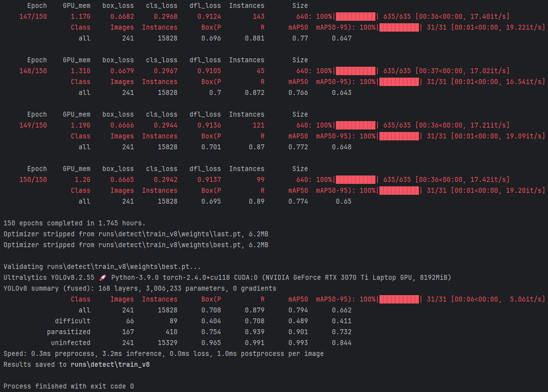Click the cls_loss value 0.2942
The width and height of the screenshot is (548, 392).
coord(166,179)
